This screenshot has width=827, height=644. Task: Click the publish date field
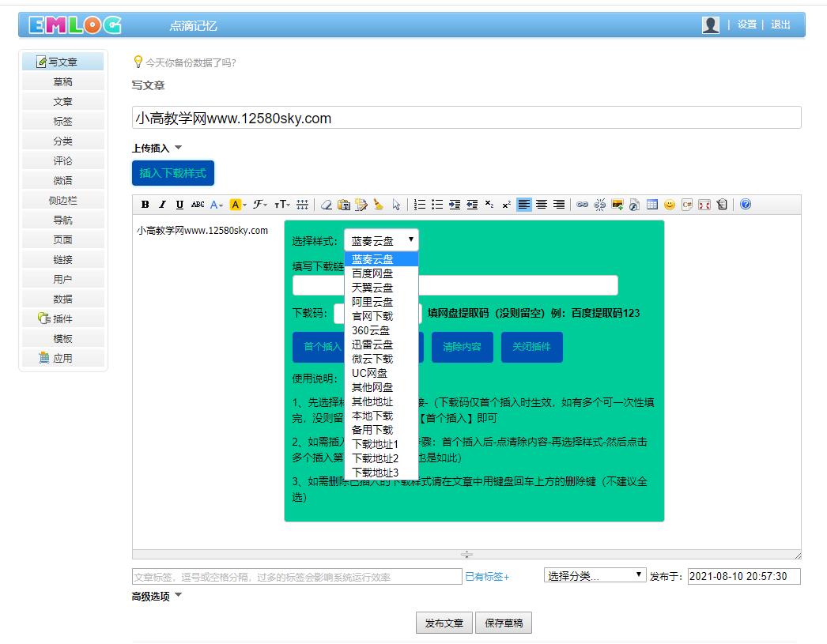[744, 576]
